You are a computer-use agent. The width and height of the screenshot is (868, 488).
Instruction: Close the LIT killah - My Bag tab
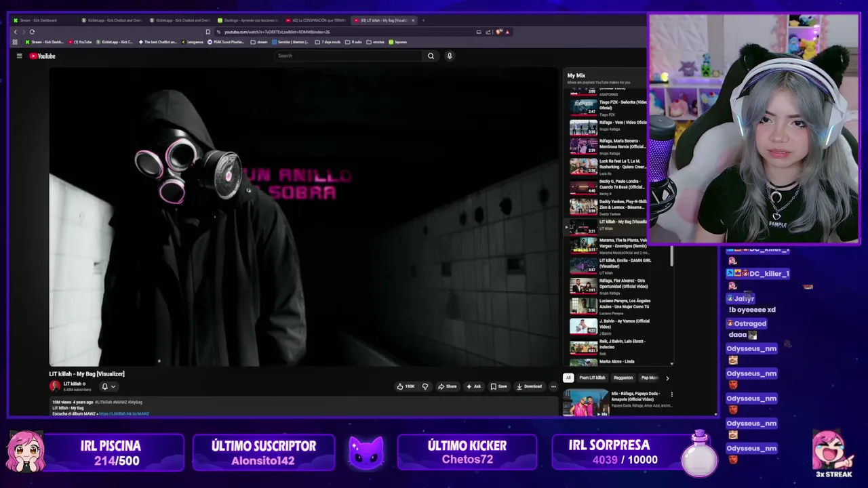pos(413,20)
